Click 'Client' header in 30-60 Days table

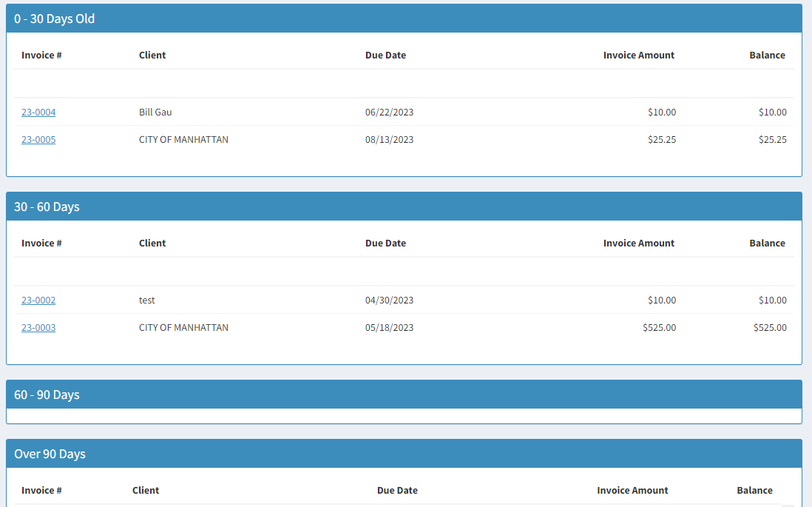152,243
